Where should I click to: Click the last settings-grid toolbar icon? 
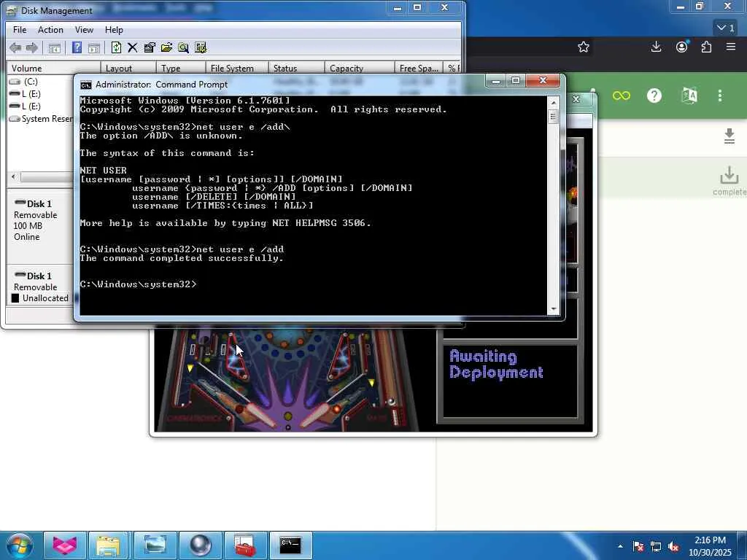[201, 47]
